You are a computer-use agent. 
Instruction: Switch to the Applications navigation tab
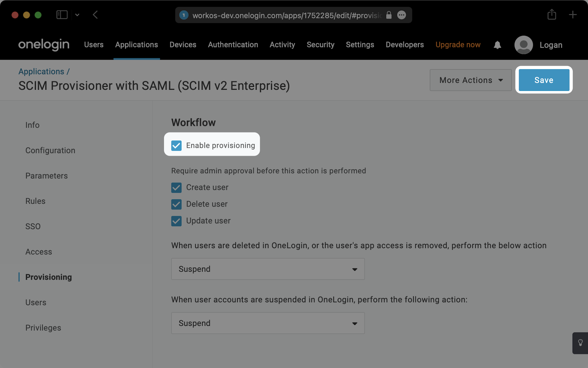136,44
